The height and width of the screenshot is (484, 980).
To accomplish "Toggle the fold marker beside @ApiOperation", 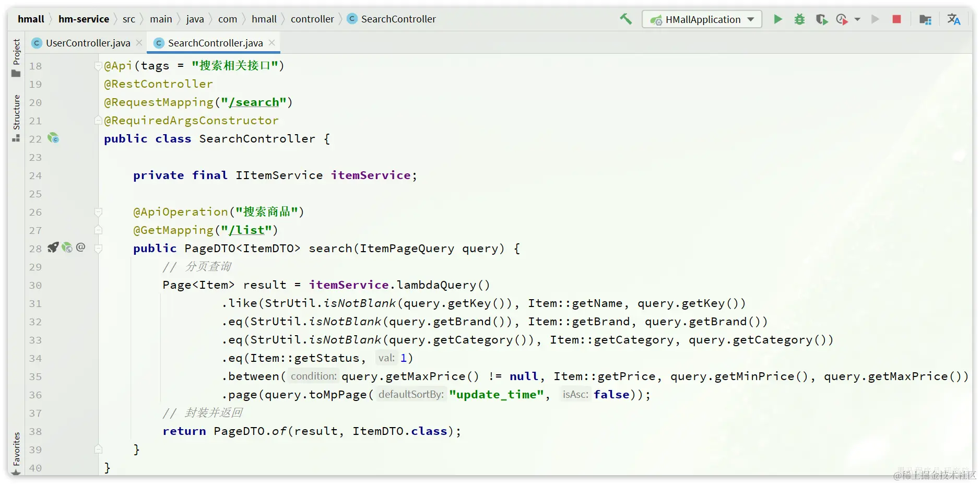I will [x=98, y=212].
